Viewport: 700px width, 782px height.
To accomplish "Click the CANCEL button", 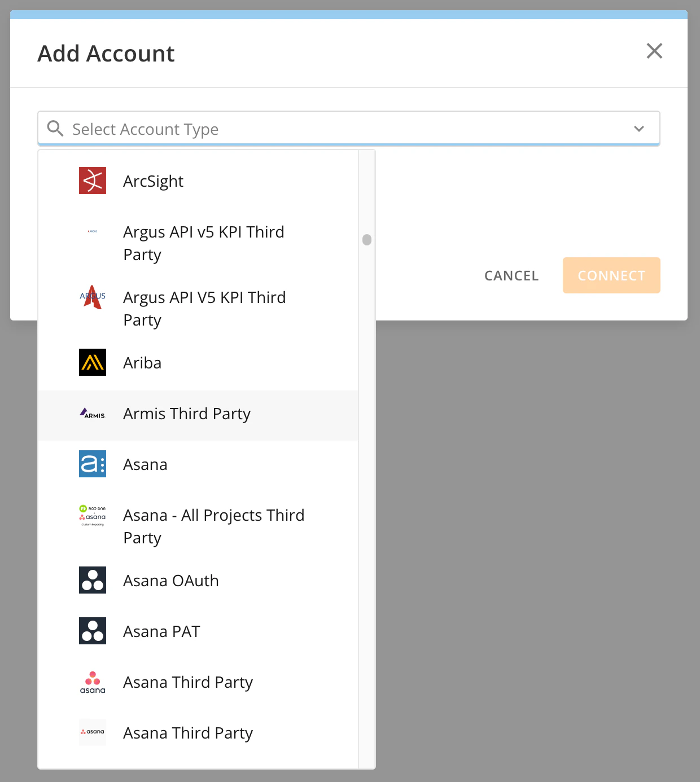I will click(x=511, y=275).
